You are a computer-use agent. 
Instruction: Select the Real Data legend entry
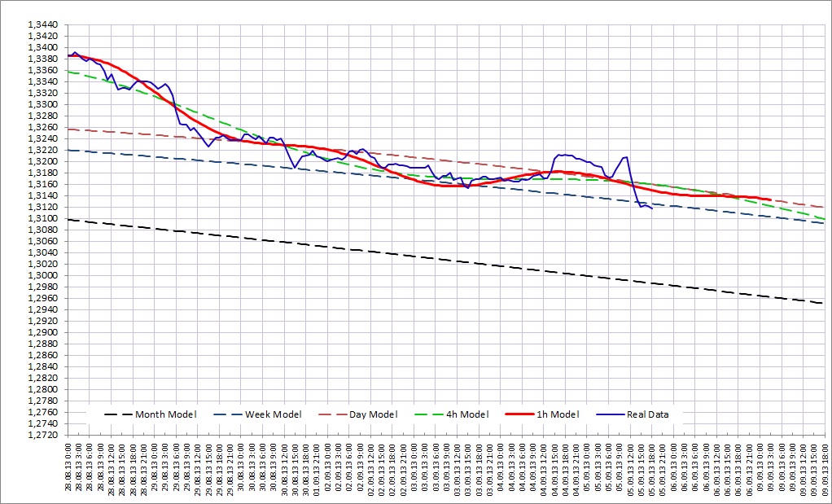pos(633,414)
